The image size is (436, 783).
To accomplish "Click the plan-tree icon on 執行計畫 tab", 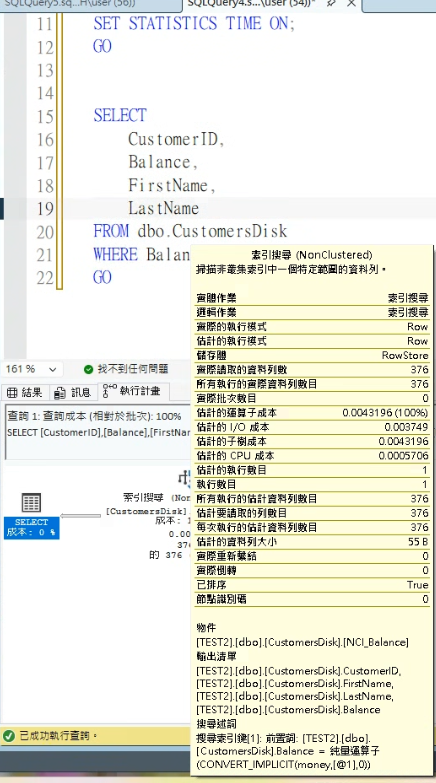I will click(x=109, y=391).
